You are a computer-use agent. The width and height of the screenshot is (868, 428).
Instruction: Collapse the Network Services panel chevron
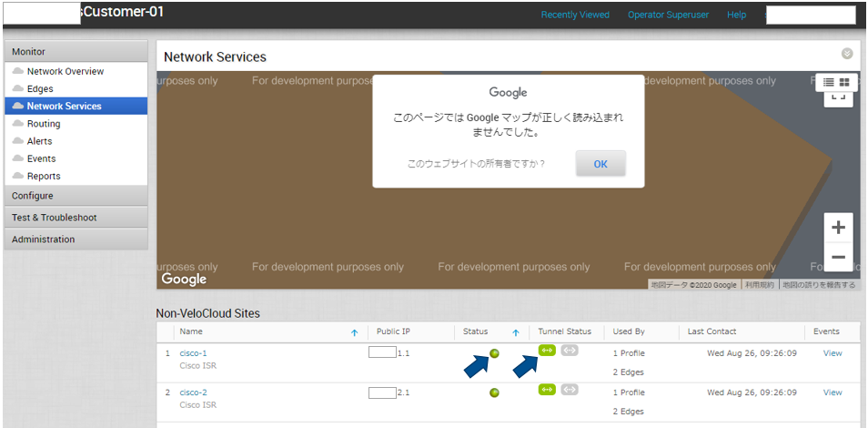(x=847, y=54)
